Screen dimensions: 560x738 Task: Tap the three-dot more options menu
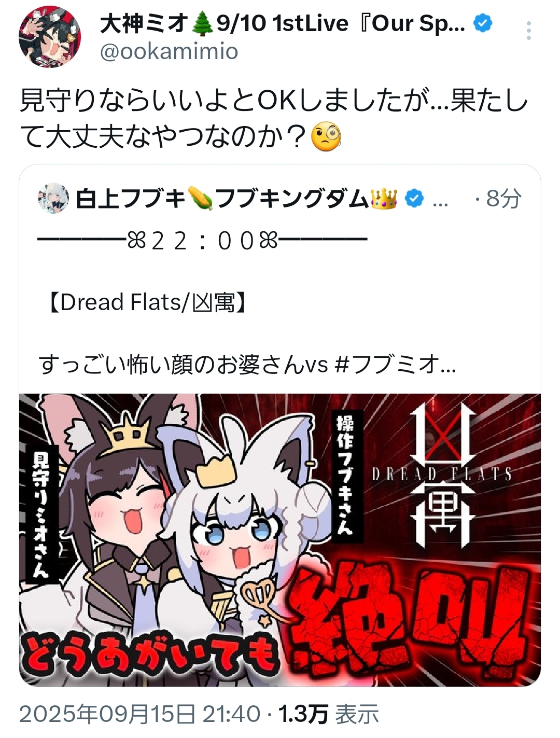(528, 31)
